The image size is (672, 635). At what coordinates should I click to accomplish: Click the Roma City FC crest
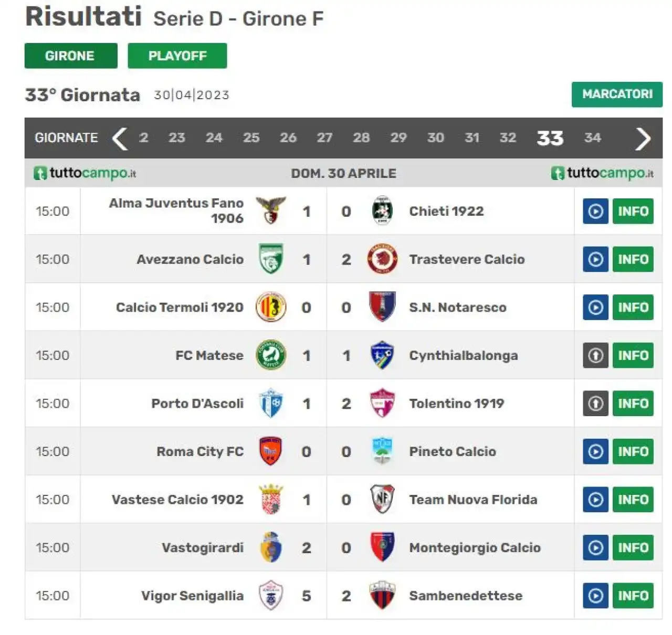click(x=270, y=451)
